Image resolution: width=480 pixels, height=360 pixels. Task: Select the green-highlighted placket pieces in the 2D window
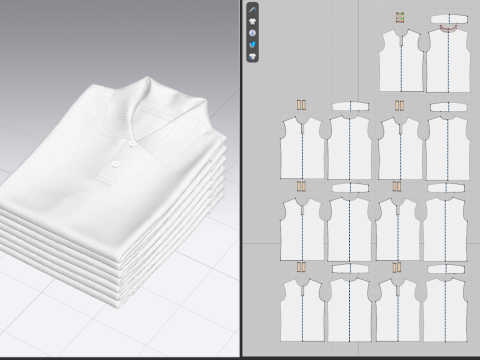pos(400,17)
